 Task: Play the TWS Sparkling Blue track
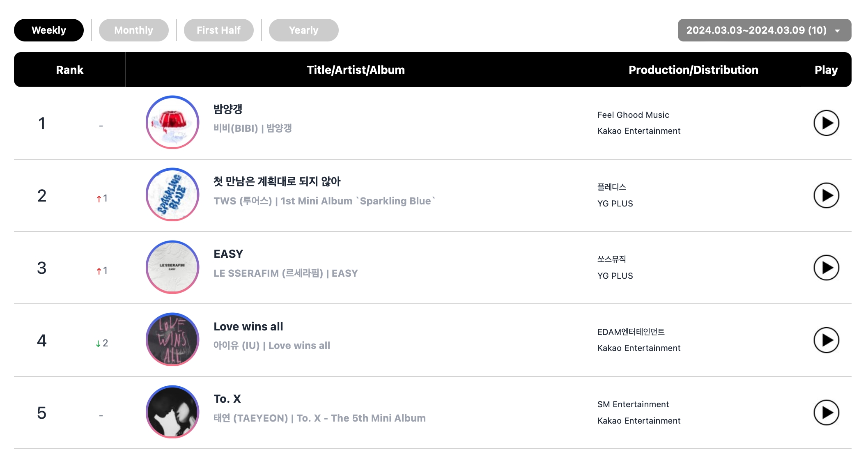(826, 195)
